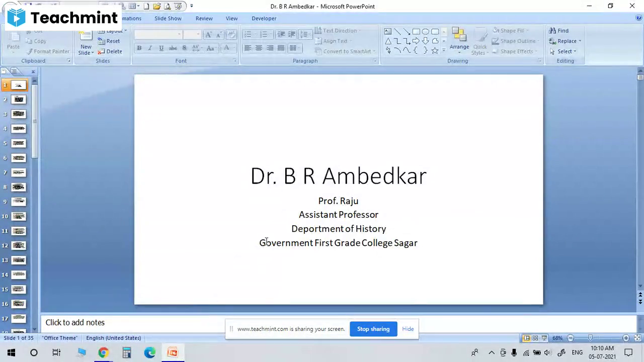Viewport: 644px width, 362px height.
Task: Open the View tab
Action: click(231, 18)
